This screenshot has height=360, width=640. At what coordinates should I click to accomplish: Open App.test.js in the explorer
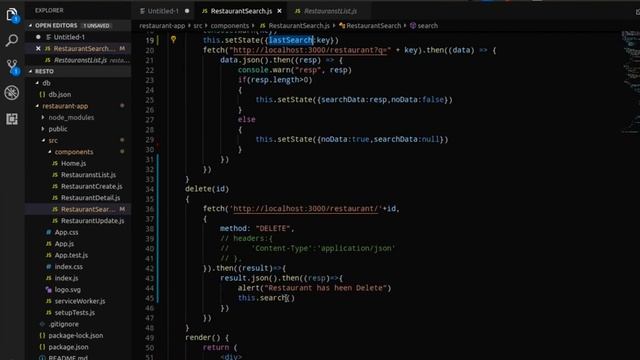pyautogui.click(x=71, y=255)
